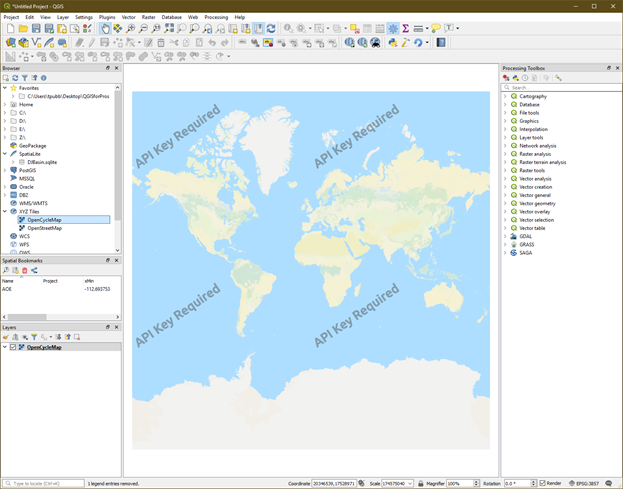The width and height of the screenshot is (623, 489).
Task: Click the Toolbox options wrench icon
Action: coord(558,78)
